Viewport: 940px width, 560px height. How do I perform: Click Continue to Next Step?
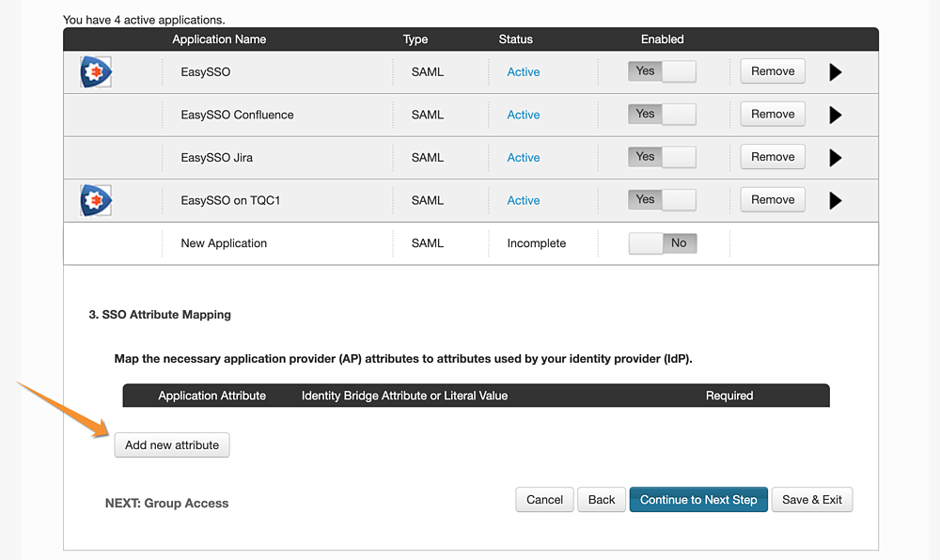(x=698, y=500)
